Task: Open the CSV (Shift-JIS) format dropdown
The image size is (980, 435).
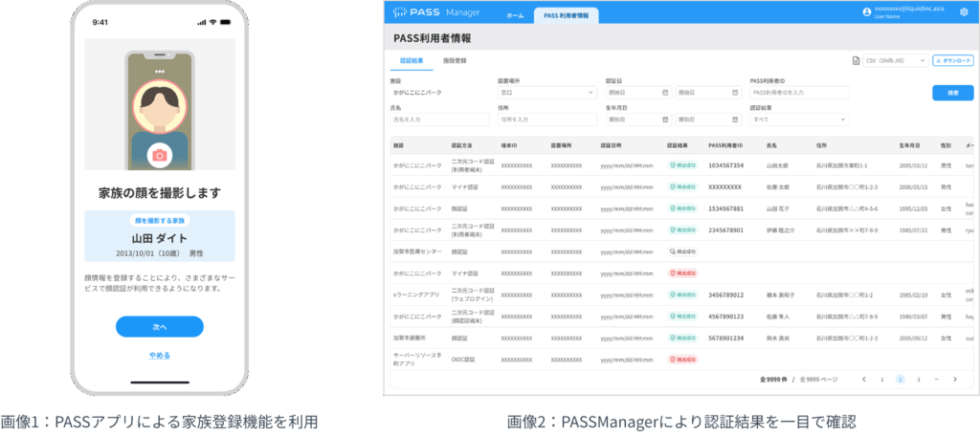Action: [896, 60]
